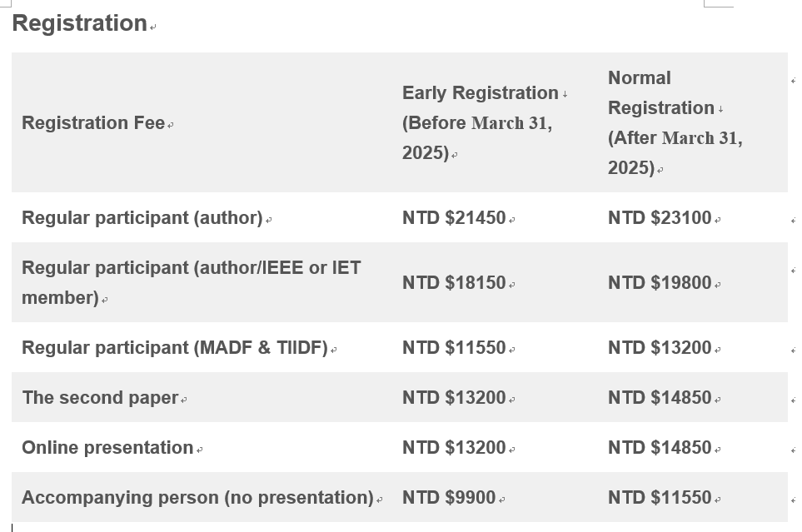The image size is (802, 532).
Task: Click early fee for MADF & TIIDF participant
Action: (x=454, y=348)
